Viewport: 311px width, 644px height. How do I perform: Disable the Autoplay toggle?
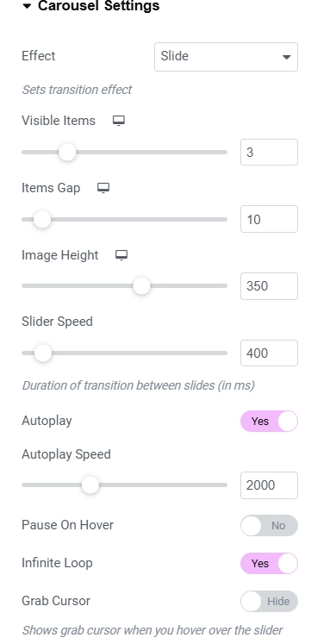pyautogui.click(x=269, y=421)
